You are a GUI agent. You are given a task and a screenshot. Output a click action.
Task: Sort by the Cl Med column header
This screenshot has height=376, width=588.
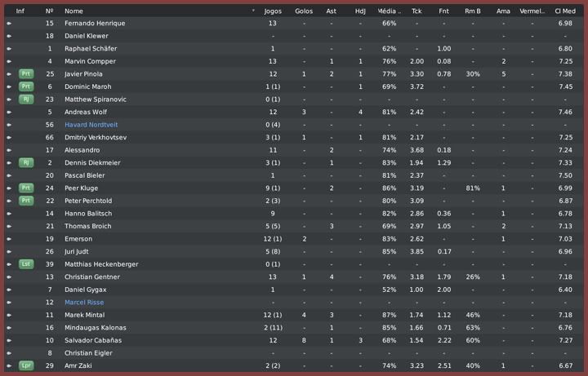point(564,11)
